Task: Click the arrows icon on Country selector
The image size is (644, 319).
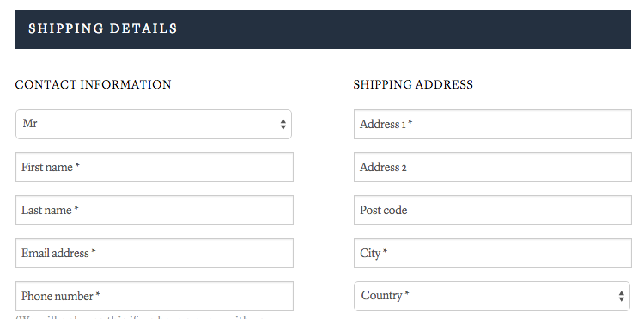Action: 621,296
